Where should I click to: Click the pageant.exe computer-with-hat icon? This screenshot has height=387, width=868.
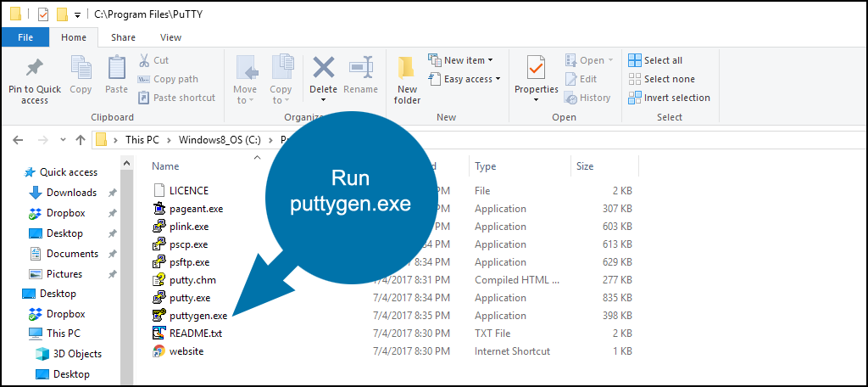pyautogui.click(x=159, y=209)
